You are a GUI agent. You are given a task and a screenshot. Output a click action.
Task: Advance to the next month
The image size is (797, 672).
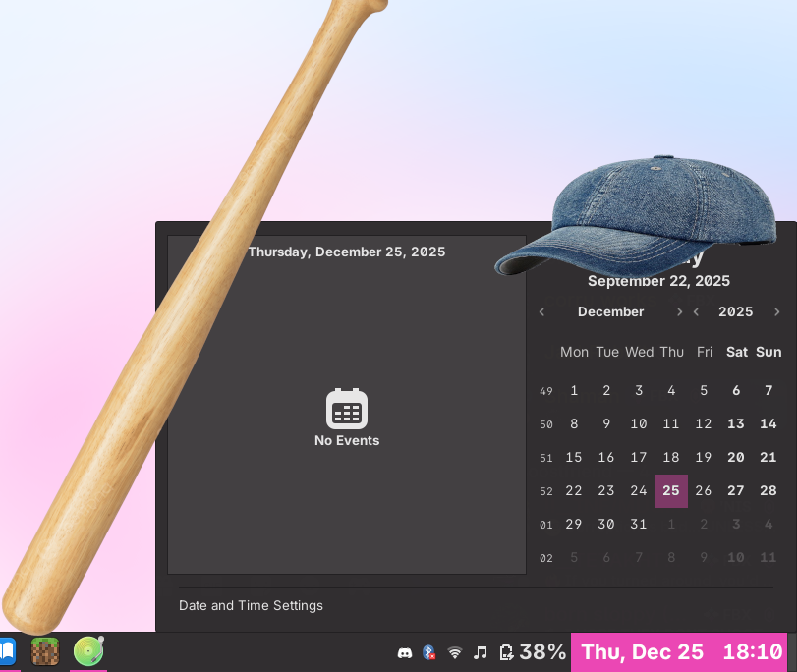tap(679, 312)
